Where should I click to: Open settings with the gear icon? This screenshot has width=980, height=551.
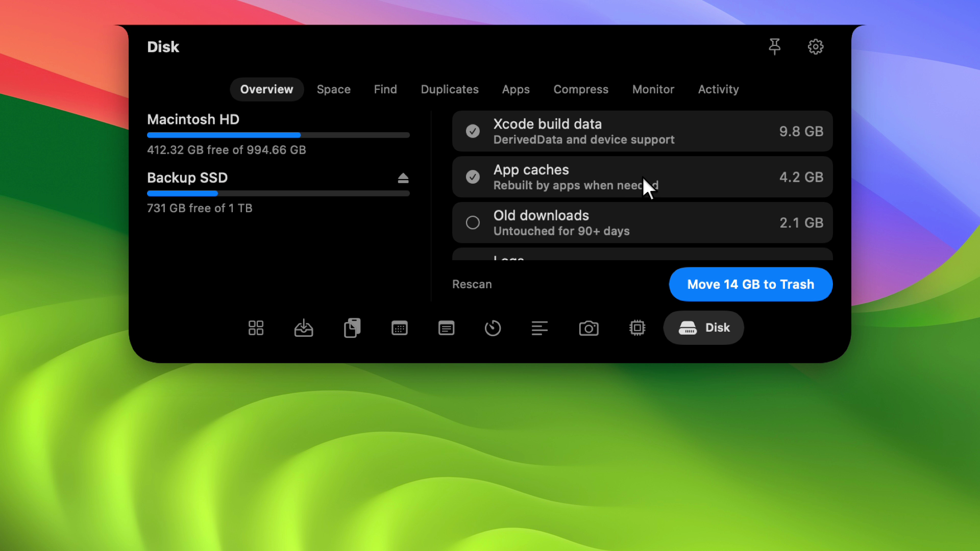815,46
